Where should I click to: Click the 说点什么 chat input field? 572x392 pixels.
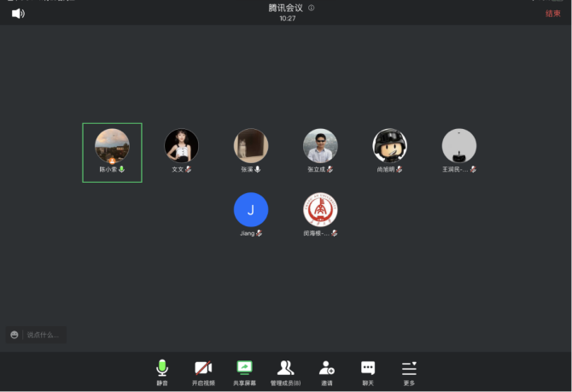43,335
